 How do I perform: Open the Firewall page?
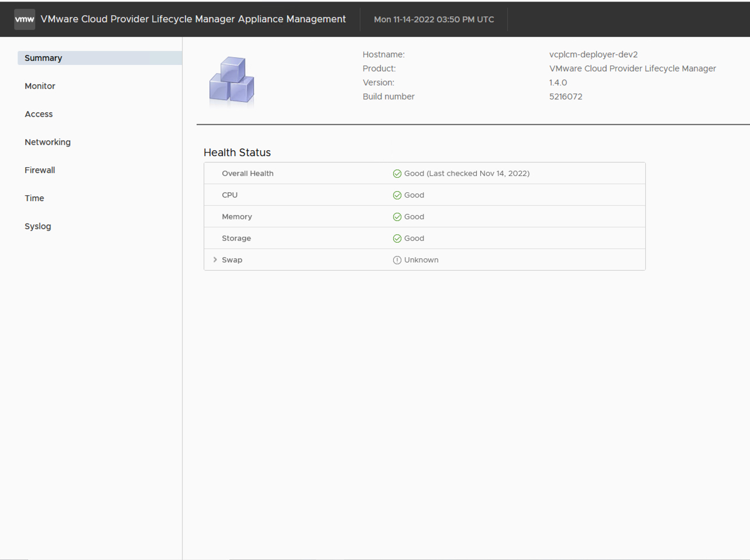tap(40, 170)
